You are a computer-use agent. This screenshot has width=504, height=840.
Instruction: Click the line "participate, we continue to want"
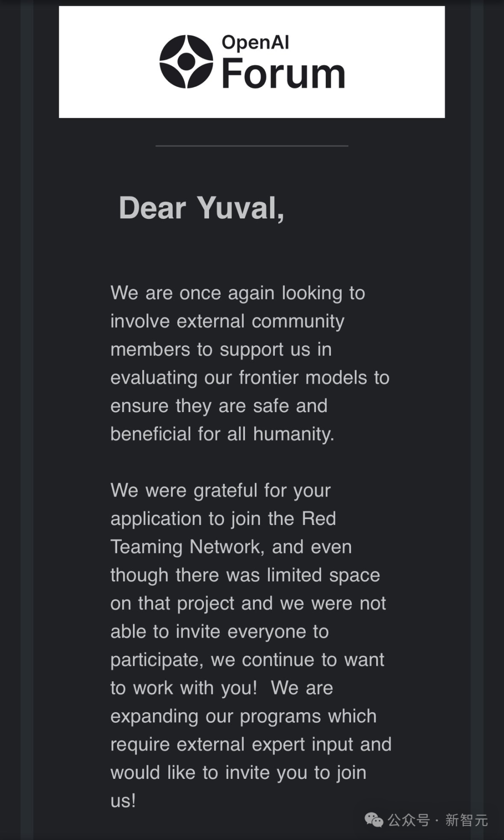(x=247, y=660)
